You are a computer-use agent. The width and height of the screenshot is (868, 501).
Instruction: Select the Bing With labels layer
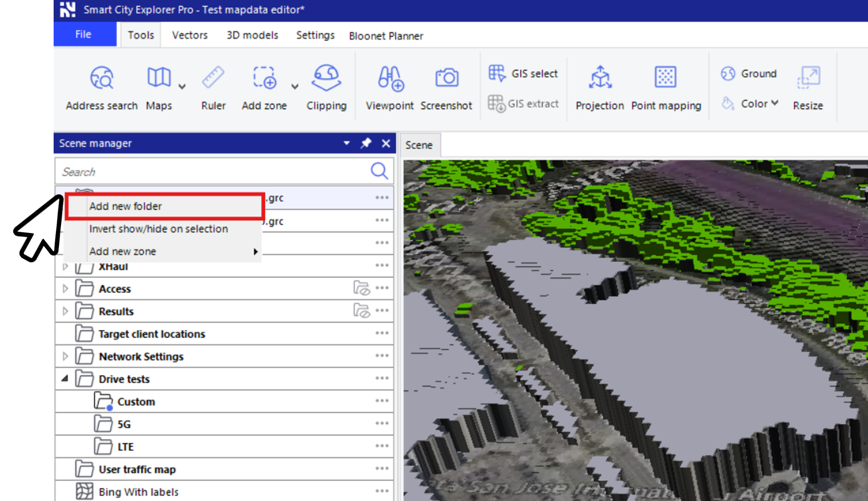click(x=224, y=491)
